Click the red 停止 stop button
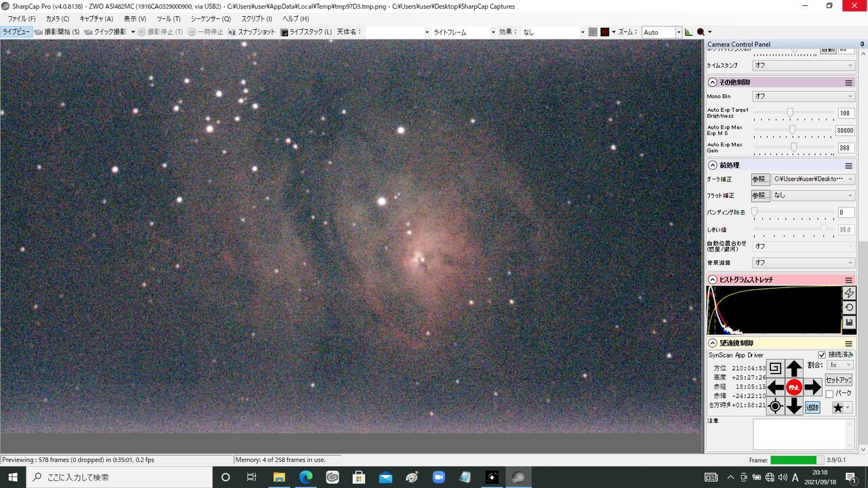The height and width of the screenshot is (488, 868). click(x=794, y=388)
